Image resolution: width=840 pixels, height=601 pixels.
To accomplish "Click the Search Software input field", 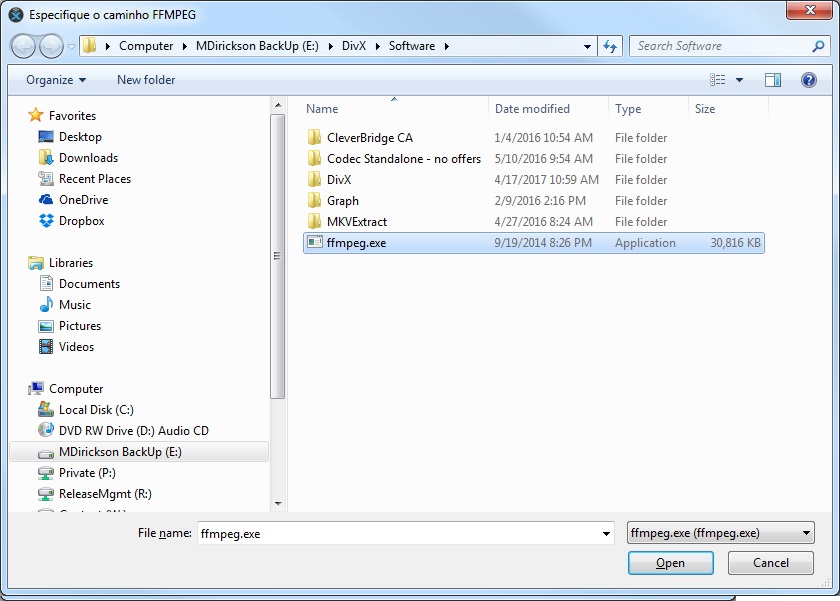I will (720, 46).
